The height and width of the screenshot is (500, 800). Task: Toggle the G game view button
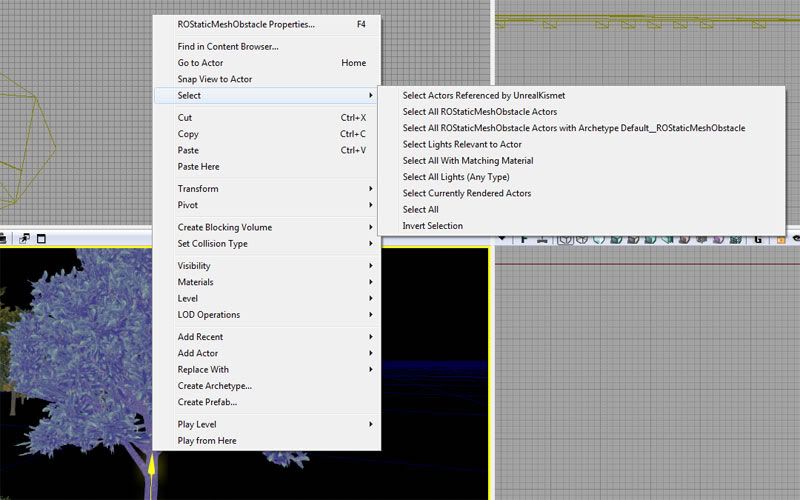[757, 239]
